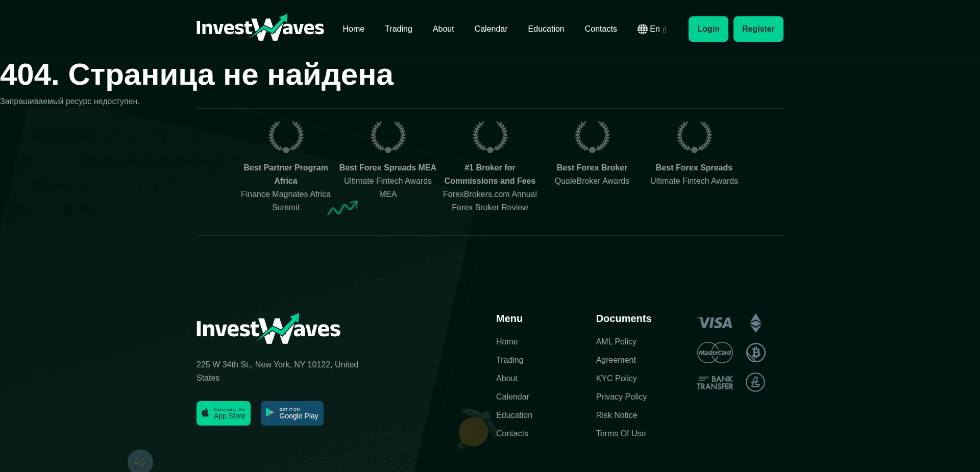
Task: Open the AML Policy document link
Action: (616, 341)
